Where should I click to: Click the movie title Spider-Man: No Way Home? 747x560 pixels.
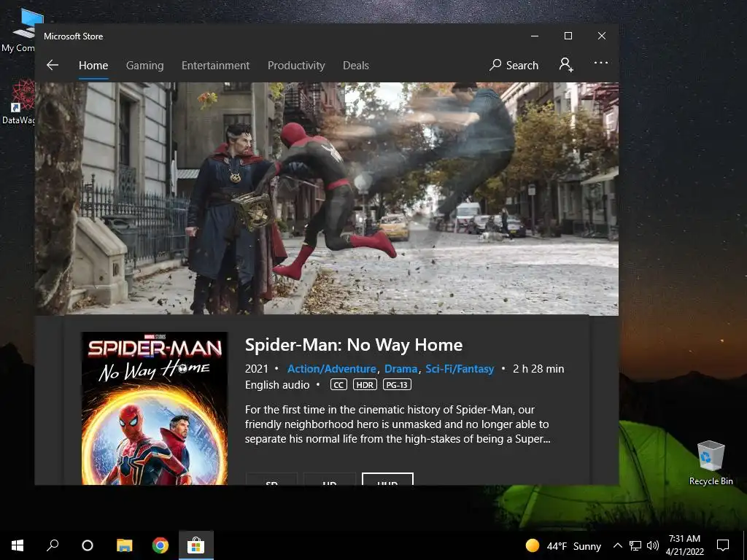coord(354,345)
